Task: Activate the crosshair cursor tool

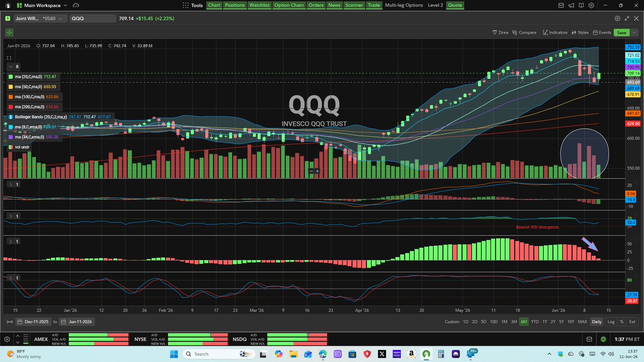Action: 10,33
